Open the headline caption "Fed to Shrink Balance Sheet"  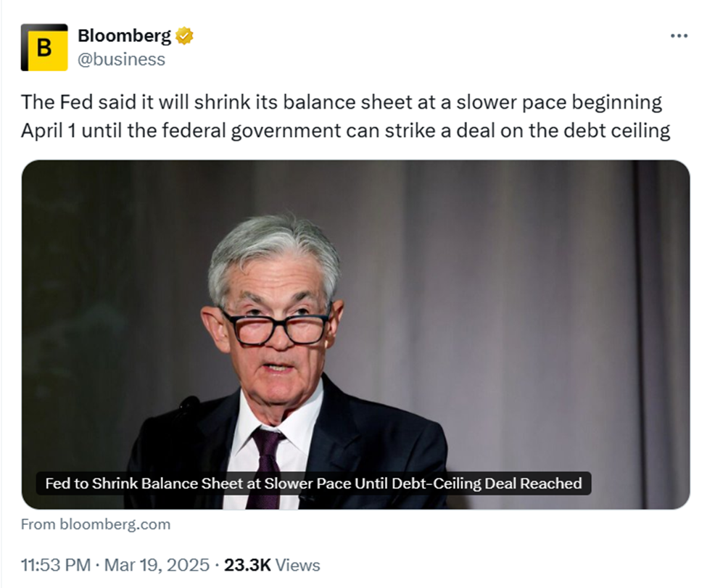pyautogui.click(x=313, y=484)
